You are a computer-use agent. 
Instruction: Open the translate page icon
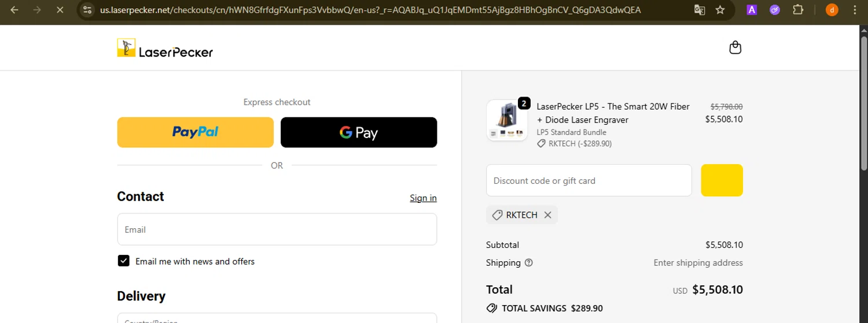click(x=700, y=10)
